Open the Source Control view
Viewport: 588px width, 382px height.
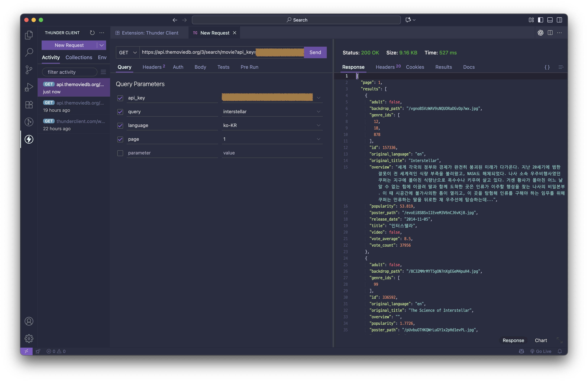pos(29,70)
